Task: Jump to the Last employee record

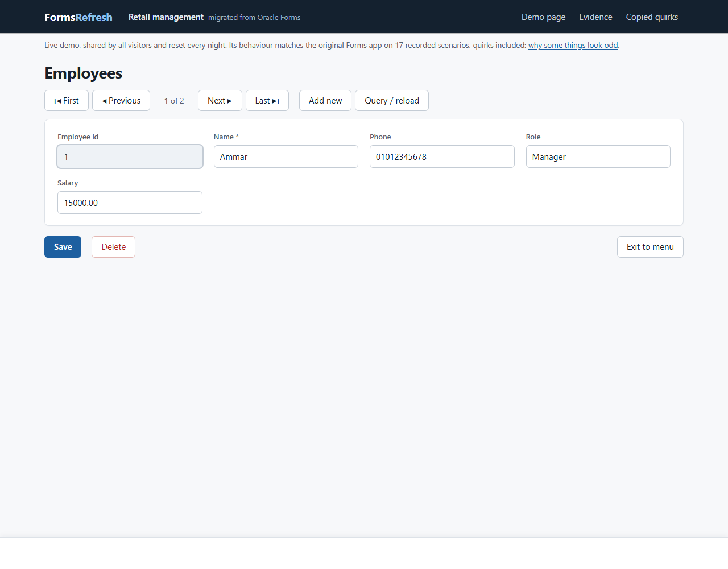Action: [267, 101]
